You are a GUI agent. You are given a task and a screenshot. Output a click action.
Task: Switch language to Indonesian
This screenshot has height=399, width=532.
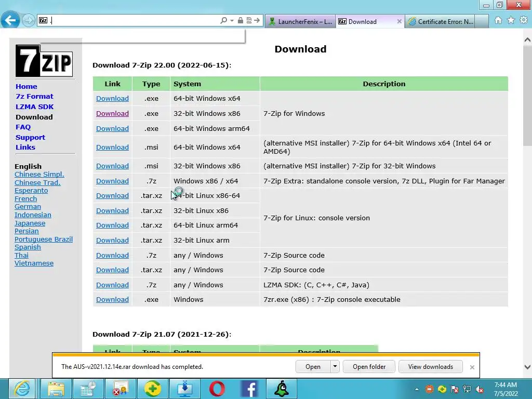[x=33, y=215]
